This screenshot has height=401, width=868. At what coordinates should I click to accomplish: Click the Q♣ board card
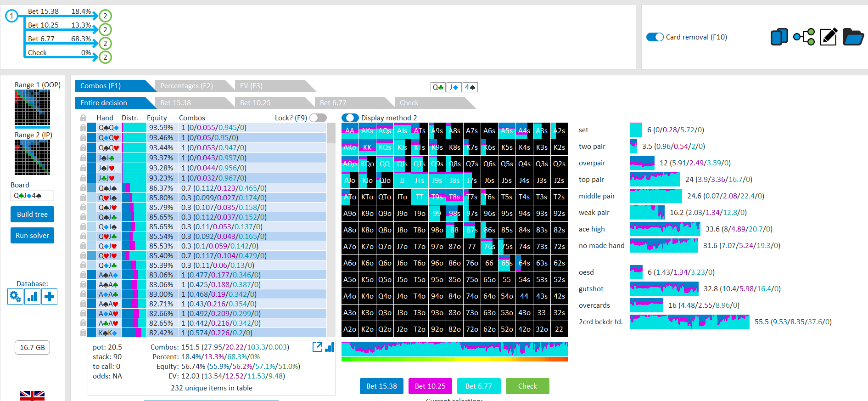[x=438, y=87]
